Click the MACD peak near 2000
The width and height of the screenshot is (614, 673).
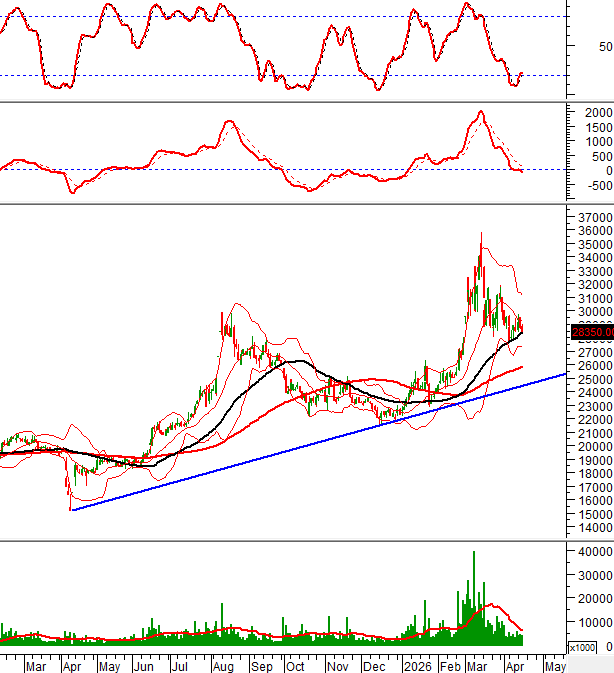click(x=481, y=112)
